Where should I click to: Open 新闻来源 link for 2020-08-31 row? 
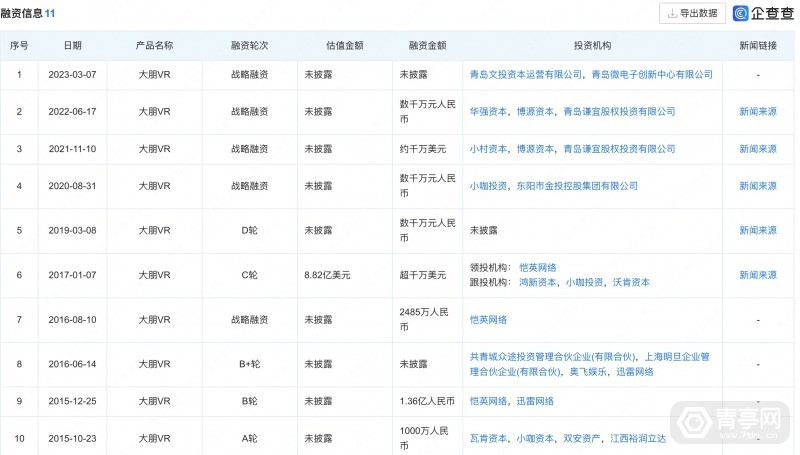tap(758, 186)
